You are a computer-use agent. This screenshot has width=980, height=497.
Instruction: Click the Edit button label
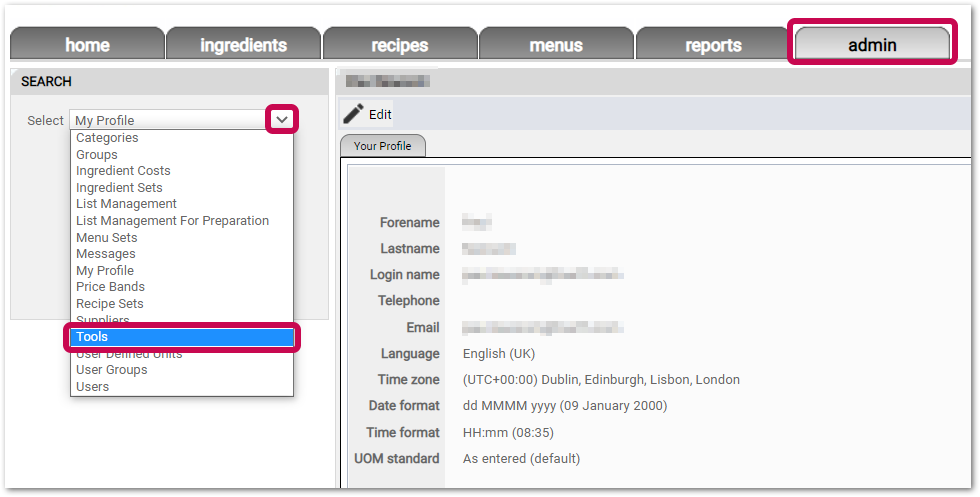[x=380, y=114]
